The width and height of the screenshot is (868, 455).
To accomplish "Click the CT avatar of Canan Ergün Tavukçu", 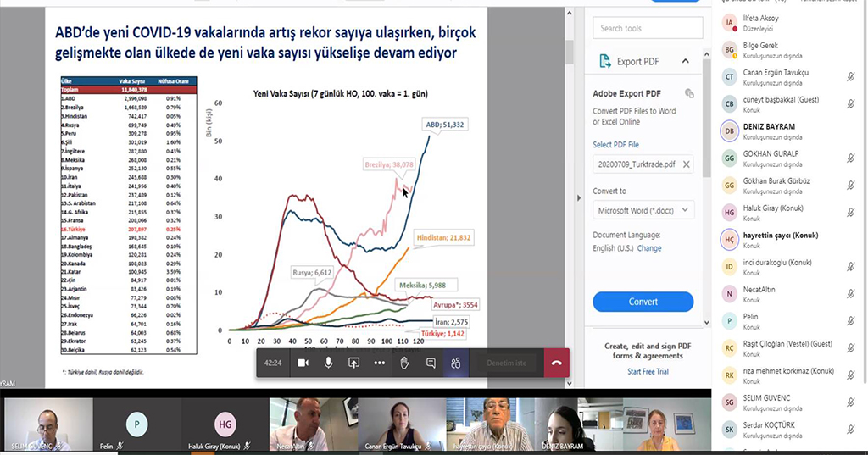I will (730, 77).
